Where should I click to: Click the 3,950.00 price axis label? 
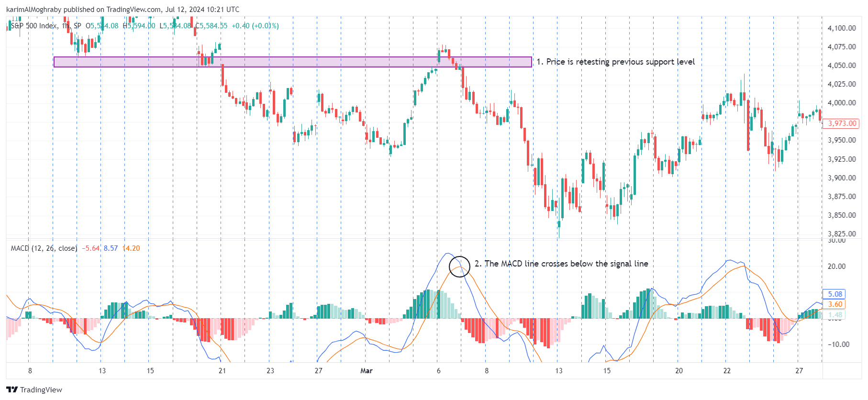click(x=842, y=141)
